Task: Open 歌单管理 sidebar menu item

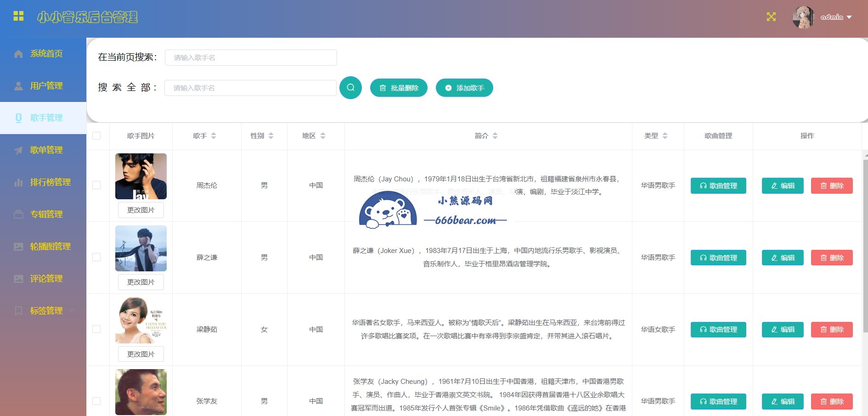Action: click(x=46, y=150)
